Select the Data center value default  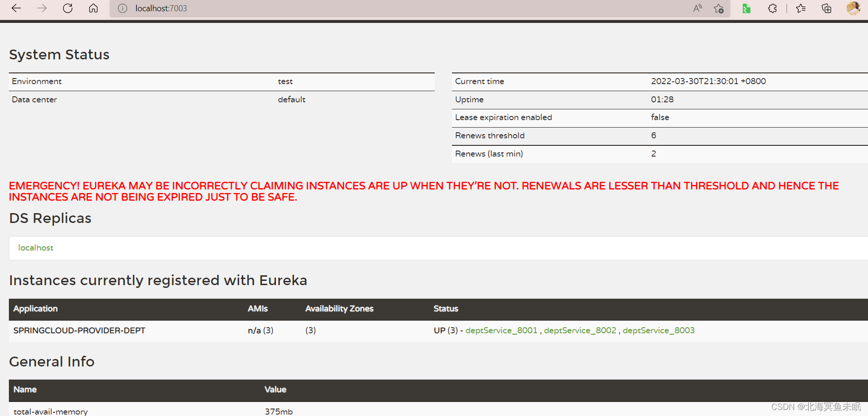(x=292, y=100)
